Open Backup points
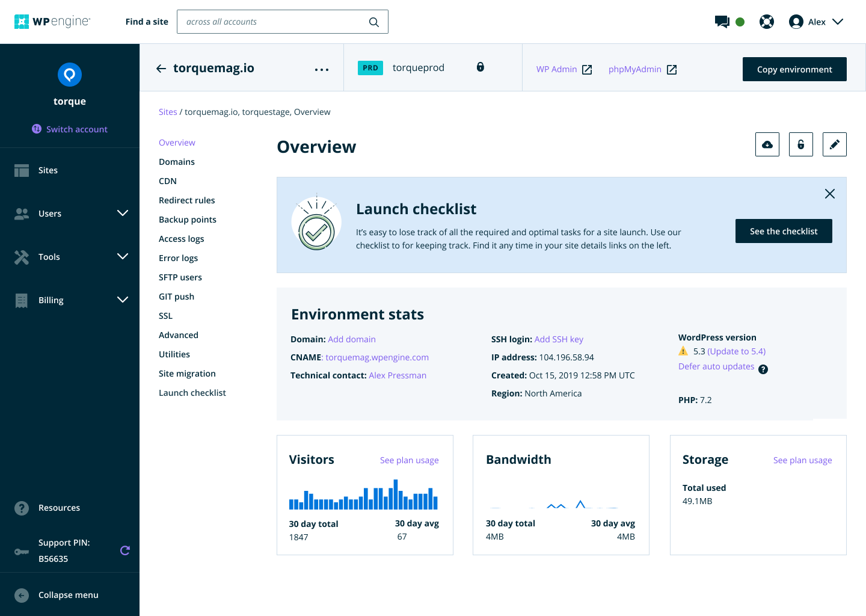The image size is (866, 616). coord(188,220)
